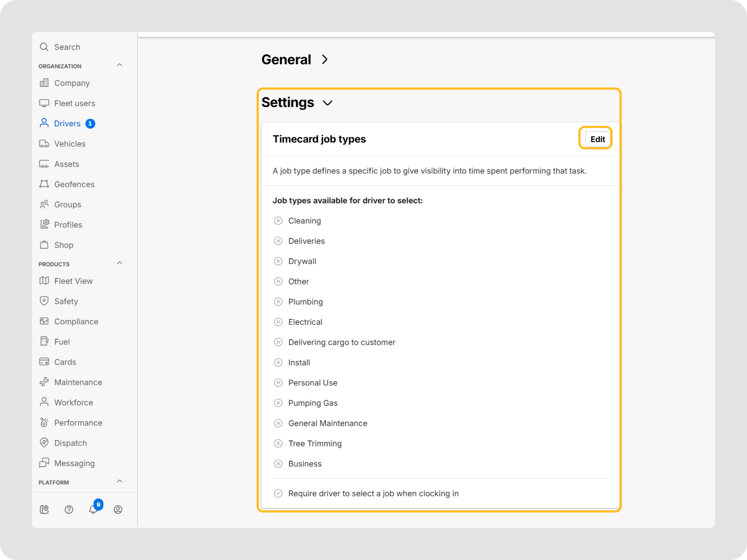The height and width of the screenshot is (560, 747).
Task: Open the Performance link in sidebar
Action: tap(78, 423)
